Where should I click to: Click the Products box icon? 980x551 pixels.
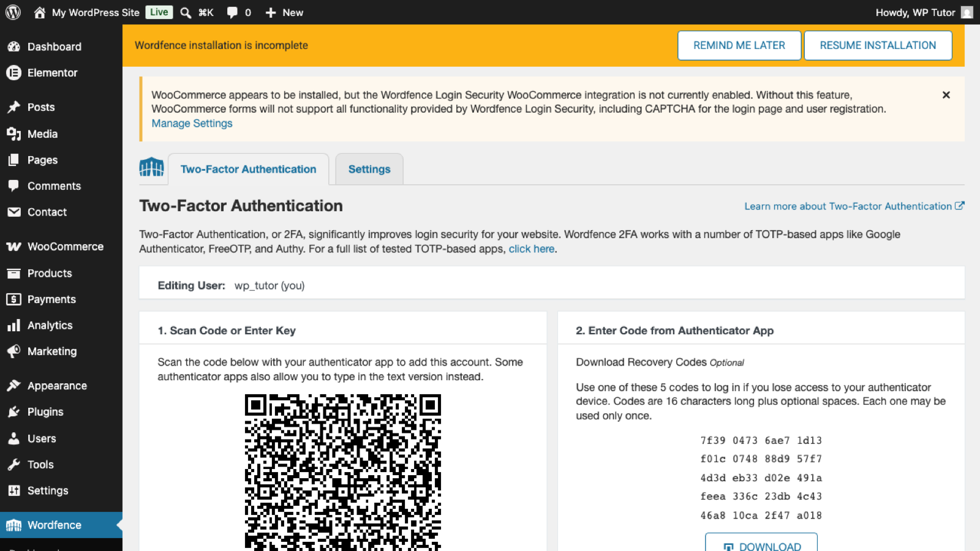pyautogui.click(x=13, y=273)
